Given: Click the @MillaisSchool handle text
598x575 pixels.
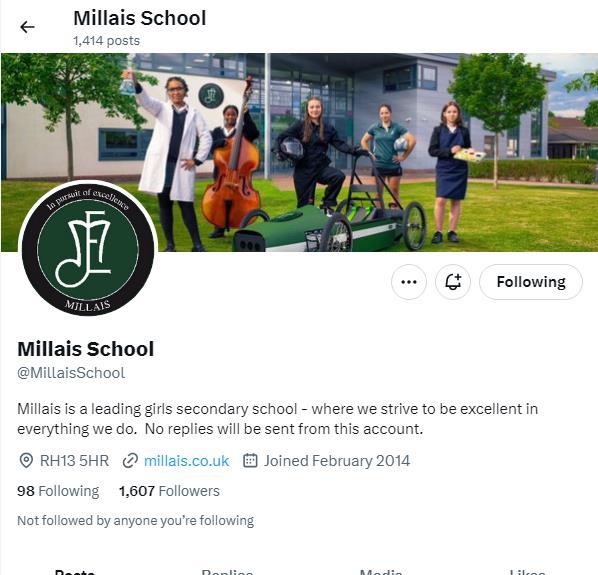Looking at the screenshot, I should [x=71, y=373].
